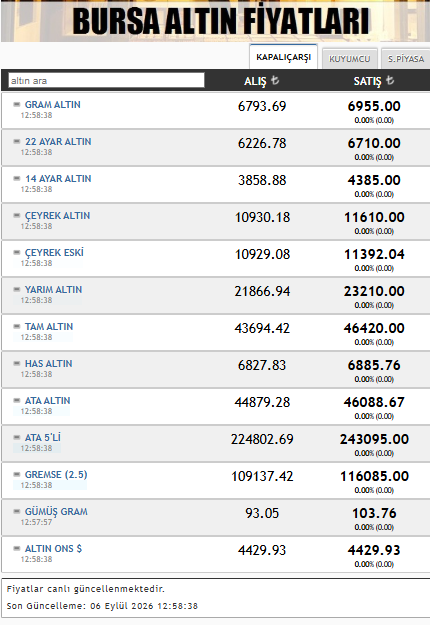Switch to the S.PİYASA tab
The image size is (430, 625).
[406, 59]
